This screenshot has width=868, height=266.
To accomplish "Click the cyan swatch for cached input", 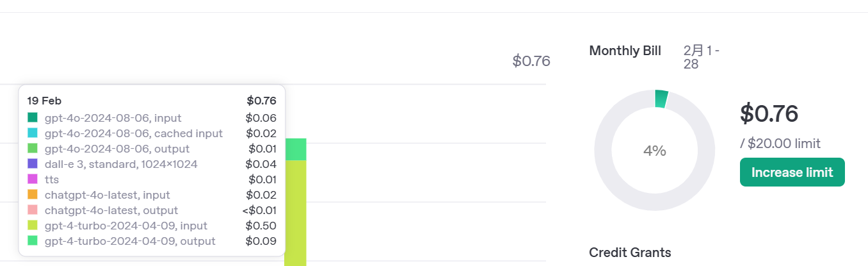I will click(33, 133).
